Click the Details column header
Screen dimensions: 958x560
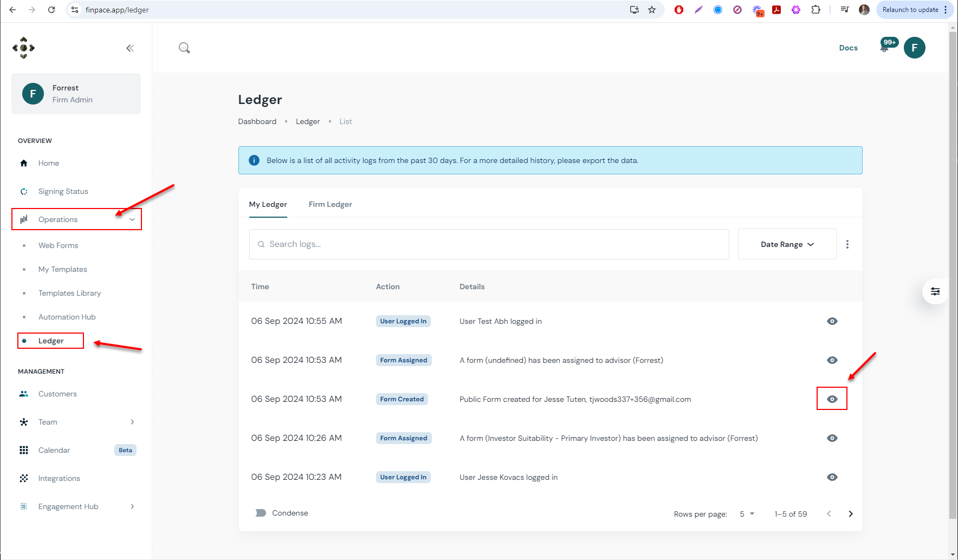(472, 286)
